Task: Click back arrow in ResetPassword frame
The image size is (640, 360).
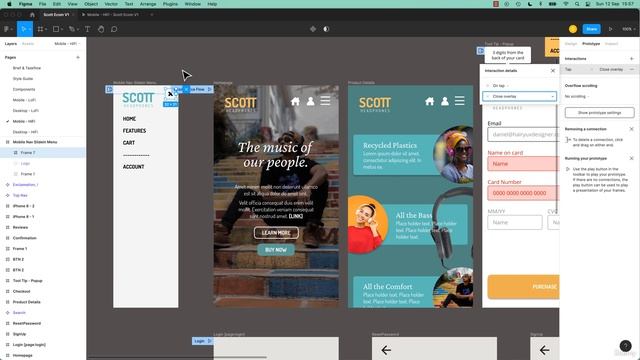Action: pyautogui.click(x=386, y=350)
